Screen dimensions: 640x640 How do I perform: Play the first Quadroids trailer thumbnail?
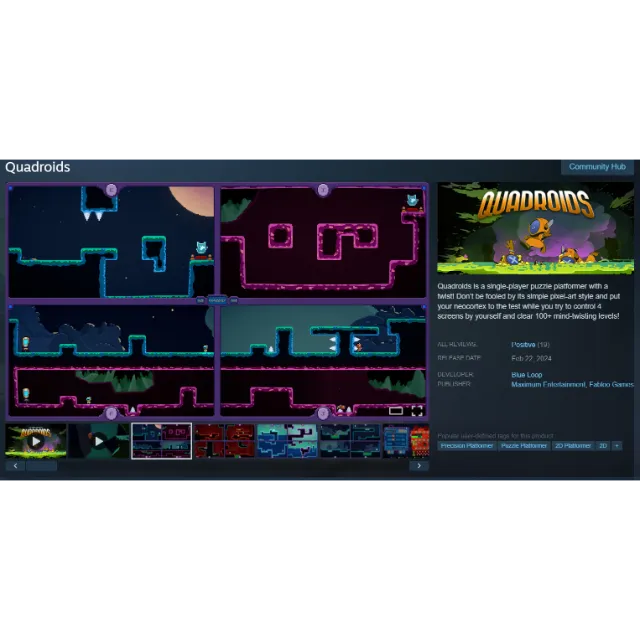point(36,441)
